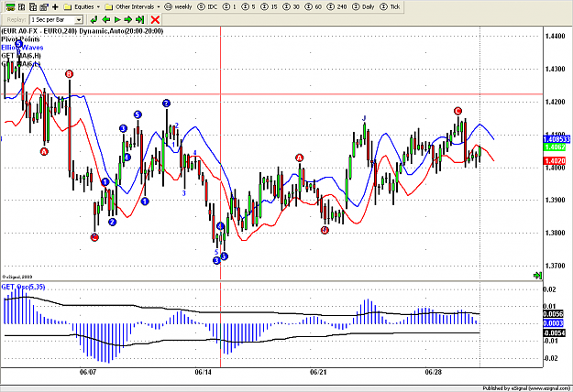Click the green price tag 1.4062
This screenshot has width=573, height=392.
click(555, 147)
